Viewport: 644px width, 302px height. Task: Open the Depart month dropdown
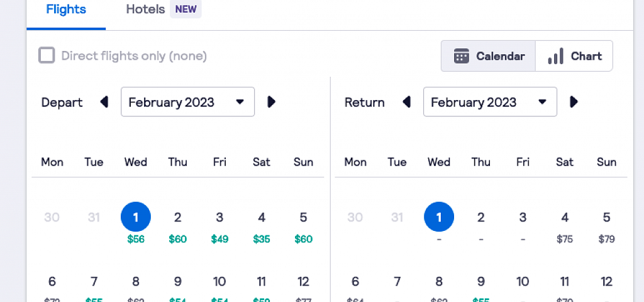(187, 102)
